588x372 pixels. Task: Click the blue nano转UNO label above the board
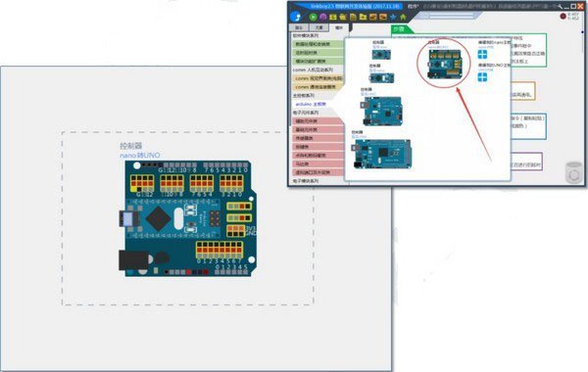click(x=140, y=155)
